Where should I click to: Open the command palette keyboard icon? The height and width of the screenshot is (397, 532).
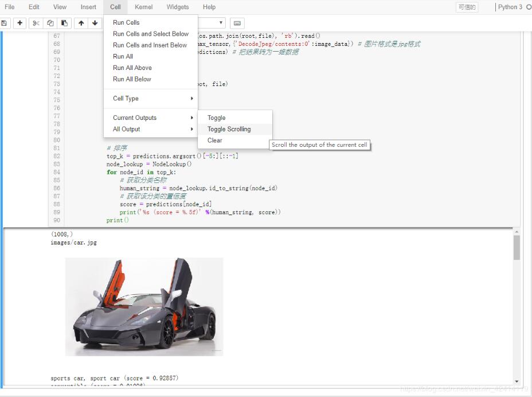tap(238, 22)
